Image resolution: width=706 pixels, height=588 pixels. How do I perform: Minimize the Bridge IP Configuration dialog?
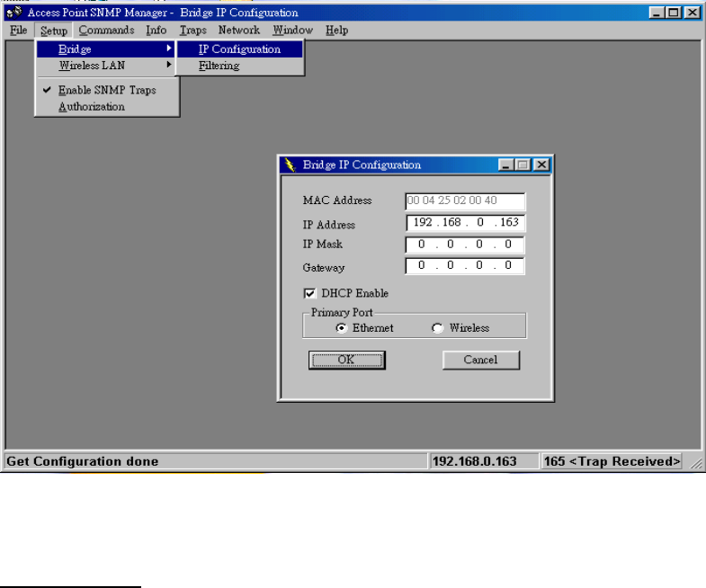(x=506, y=165)
